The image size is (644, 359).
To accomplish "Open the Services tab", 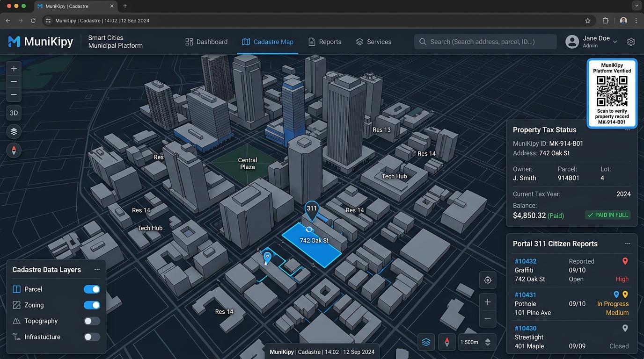I will click(x=373, y=42).
